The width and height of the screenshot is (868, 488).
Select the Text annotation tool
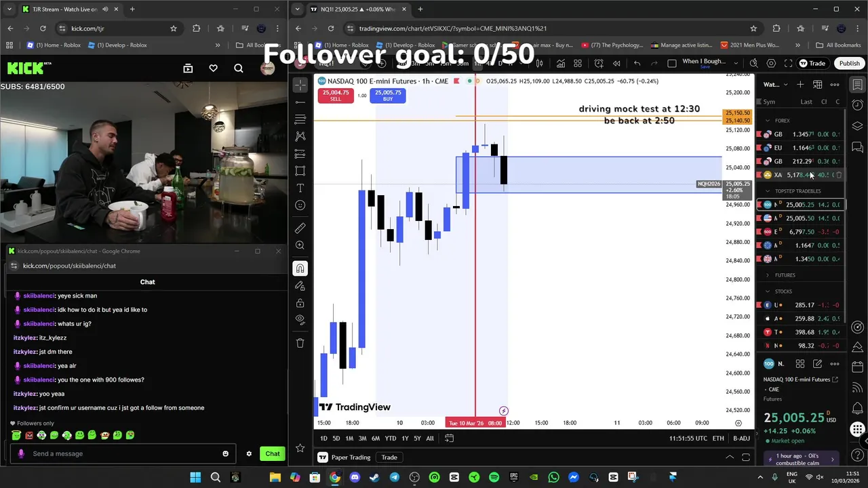300,188
